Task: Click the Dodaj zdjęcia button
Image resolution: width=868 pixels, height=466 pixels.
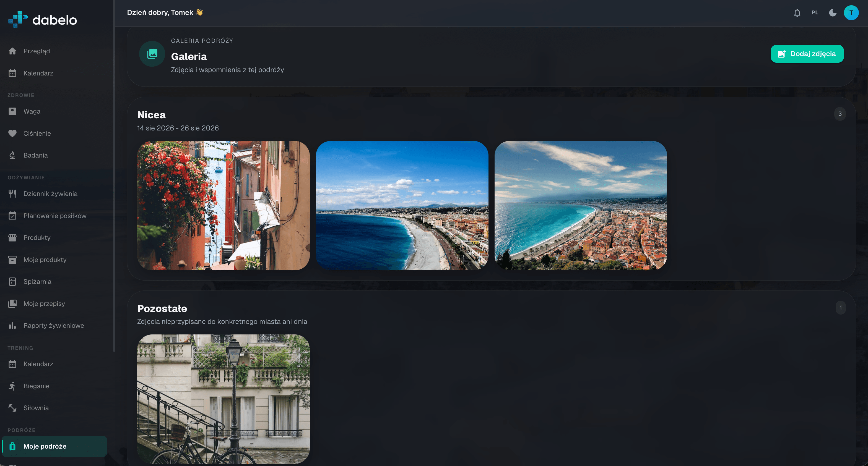Action: [x=807, y=54]
